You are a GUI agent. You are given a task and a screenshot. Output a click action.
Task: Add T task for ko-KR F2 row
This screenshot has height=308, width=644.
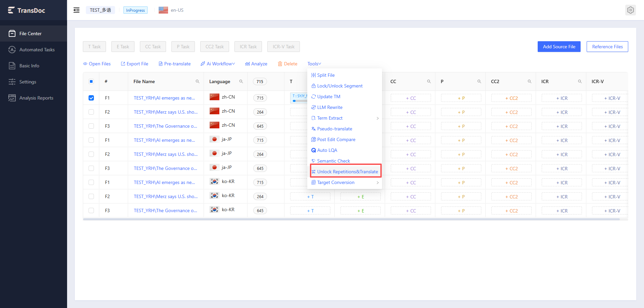click(310, 197)
